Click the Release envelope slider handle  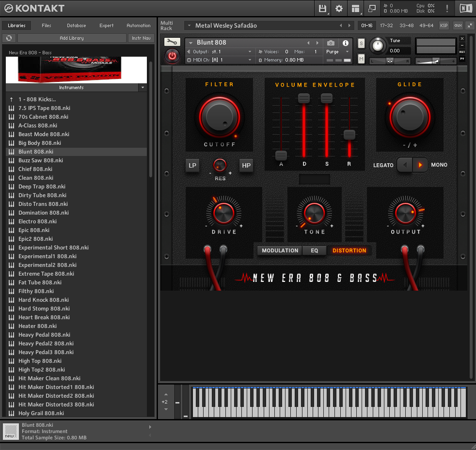pos(349,135)
